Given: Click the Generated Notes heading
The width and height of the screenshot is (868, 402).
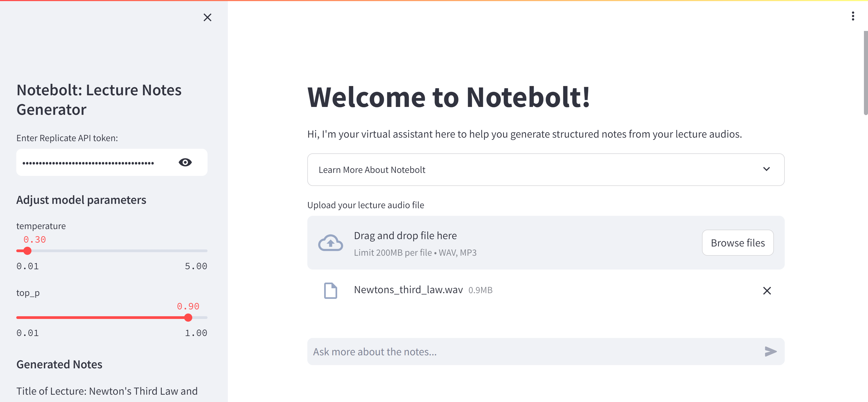Looking at the screenshot, I should (x=59, y=364).
